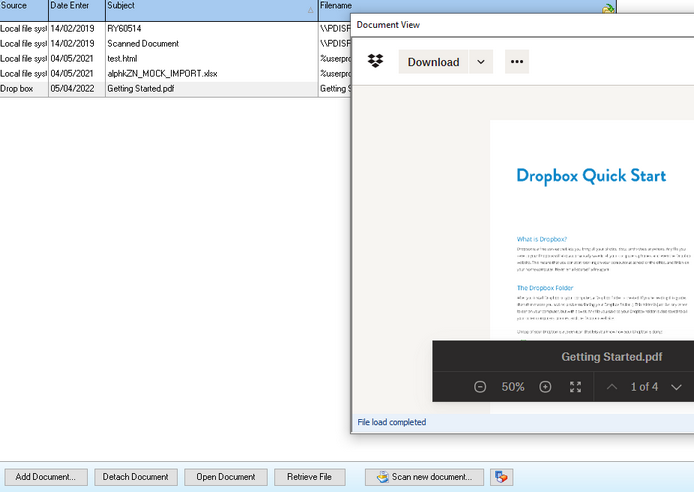This screenshot has height=492, width=694.
Task: Click The Dropbox Folder heading
Action: 545,288
